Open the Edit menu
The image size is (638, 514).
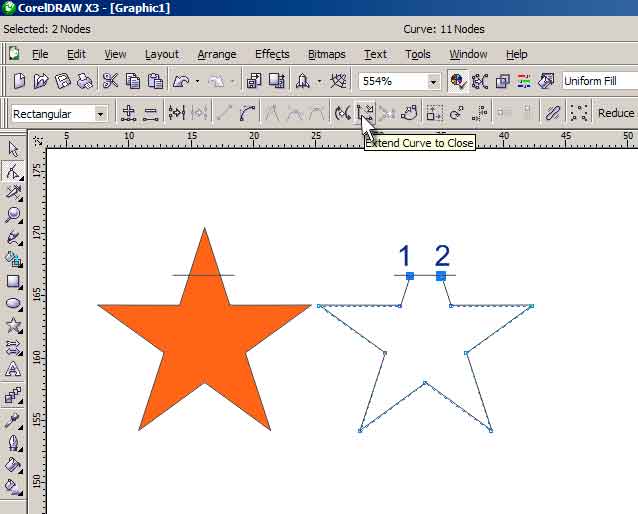(x=76, y=54)
